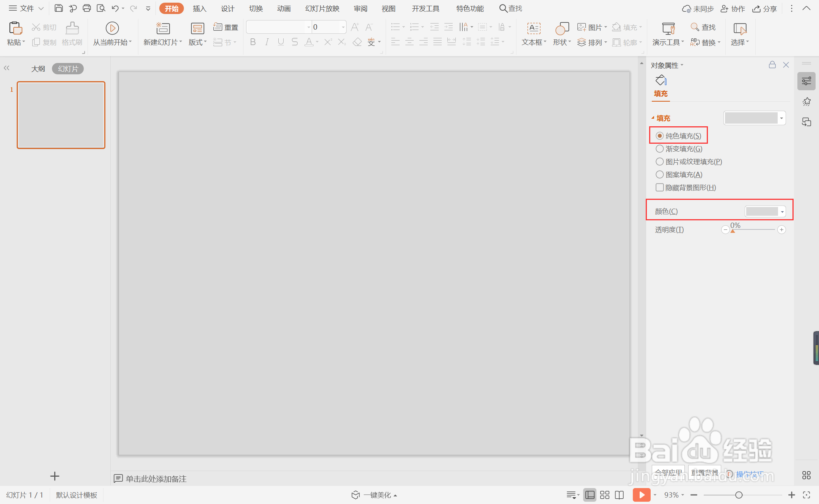The width and height of the screenshot is (819, 504).
Task: Start slideshow from current slide icon
Action: [x=112, y=28]
